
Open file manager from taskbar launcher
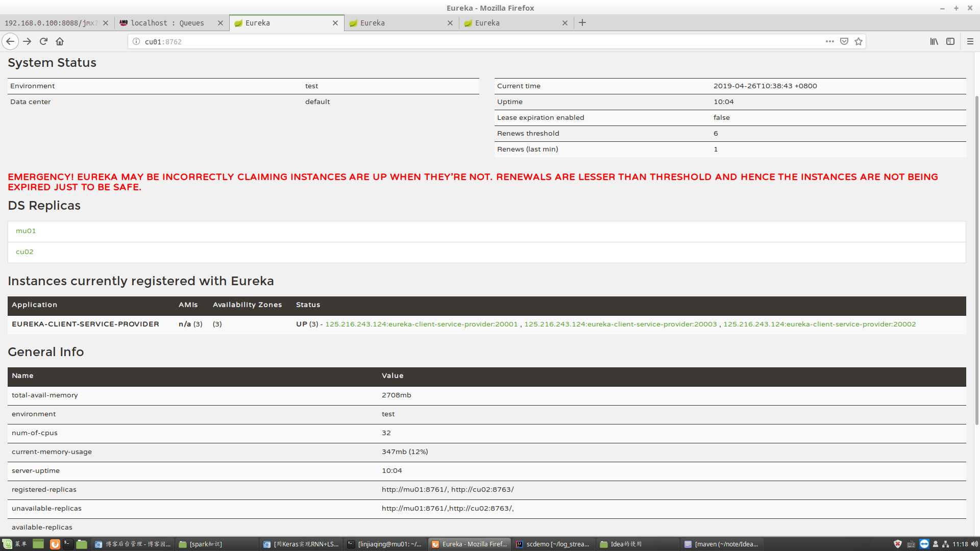click(82, 544)
